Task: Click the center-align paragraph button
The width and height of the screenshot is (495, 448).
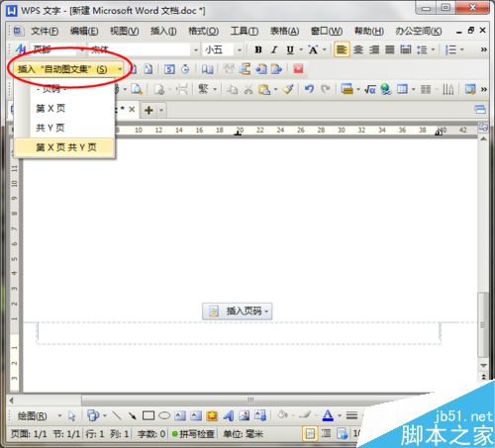Action: point(358,49)
